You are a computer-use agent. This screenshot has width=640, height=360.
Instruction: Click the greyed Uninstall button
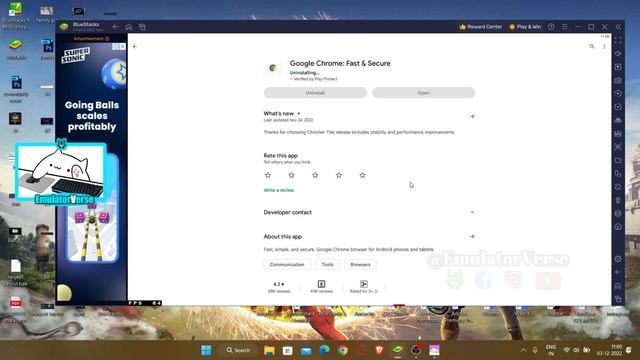click(315, 93)
